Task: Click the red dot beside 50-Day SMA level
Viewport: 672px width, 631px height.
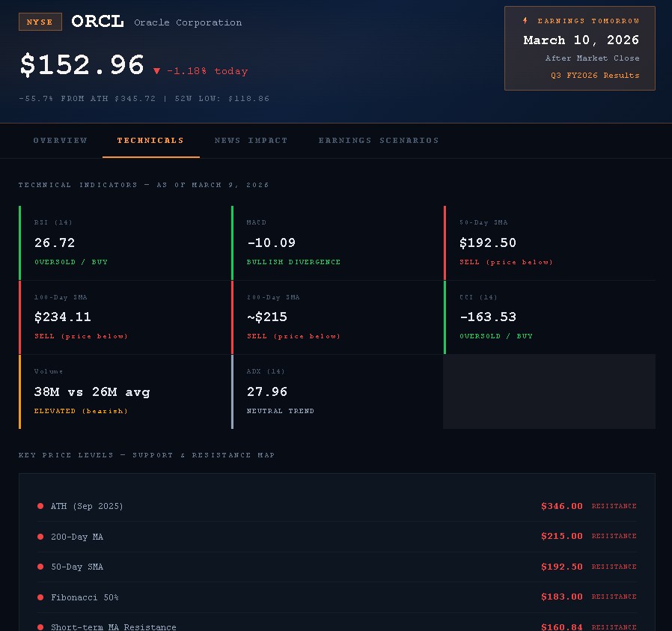Action: [x=40, y=567]
